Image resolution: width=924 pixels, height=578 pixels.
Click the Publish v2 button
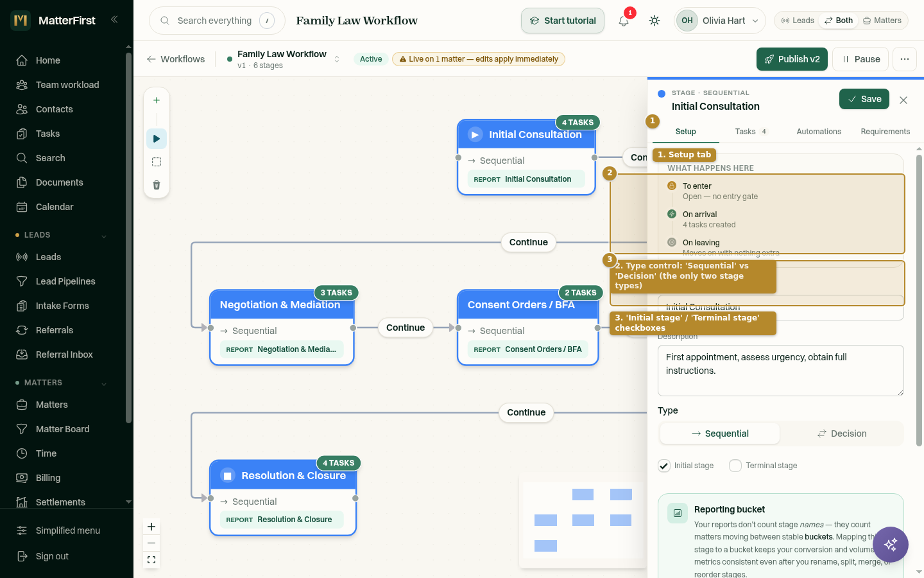[x=792, y=59]
